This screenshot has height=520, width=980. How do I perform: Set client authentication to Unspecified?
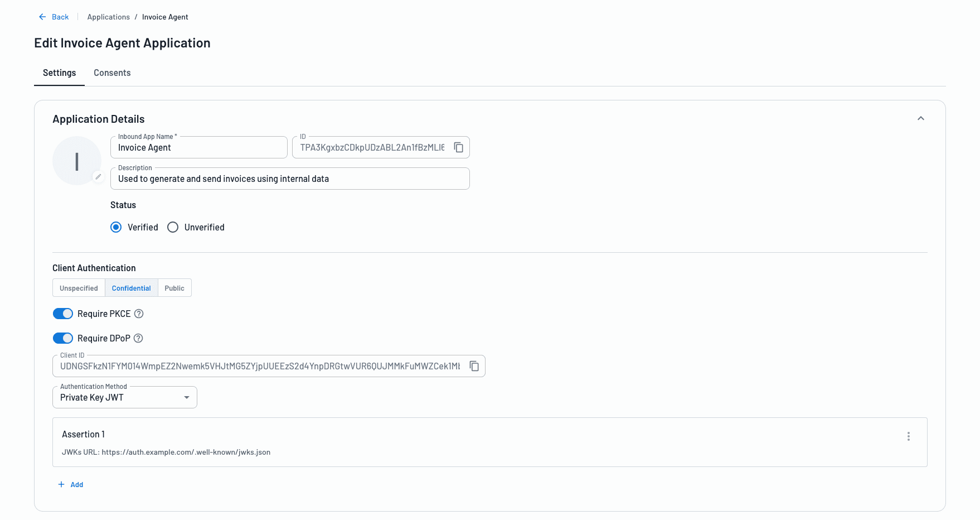click(79, 288)
